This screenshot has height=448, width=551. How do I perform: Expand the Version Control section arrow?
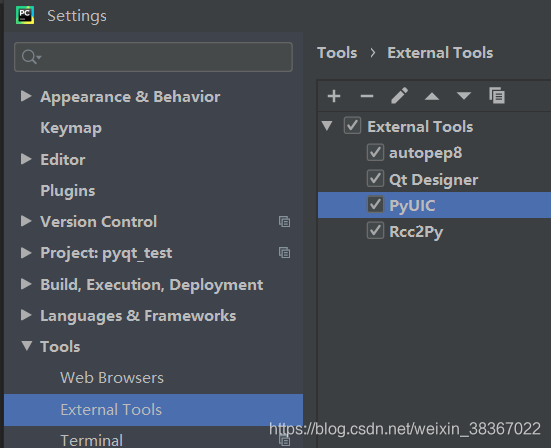point(26,221)
